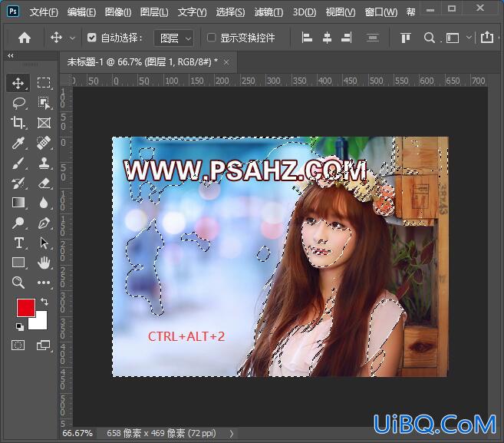Open the 图层(L) menu
Screen dimensions: 504x443
pos(154,12)
